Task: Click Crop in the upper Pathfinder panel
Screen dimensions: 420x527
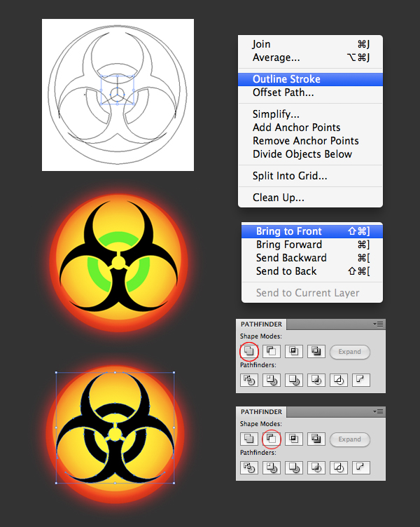Action: [x=316, y=380]
